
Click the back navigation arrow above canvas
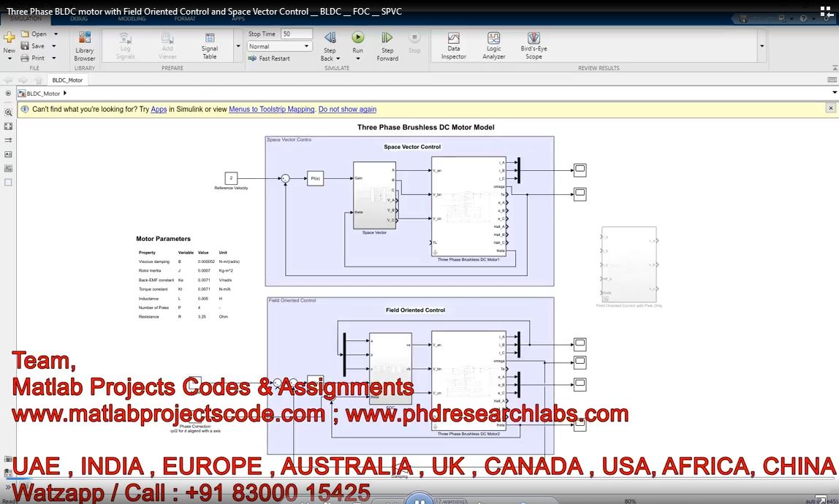(8, 80)
